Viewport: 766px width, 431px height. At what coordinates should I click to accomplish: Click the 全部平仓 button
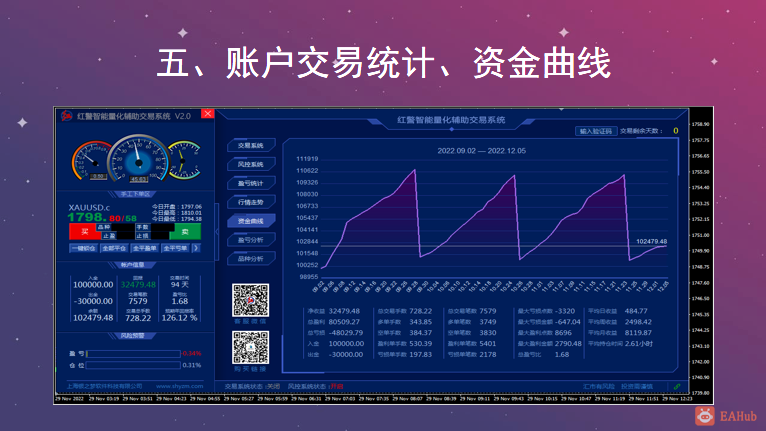[x=114, y=248]
